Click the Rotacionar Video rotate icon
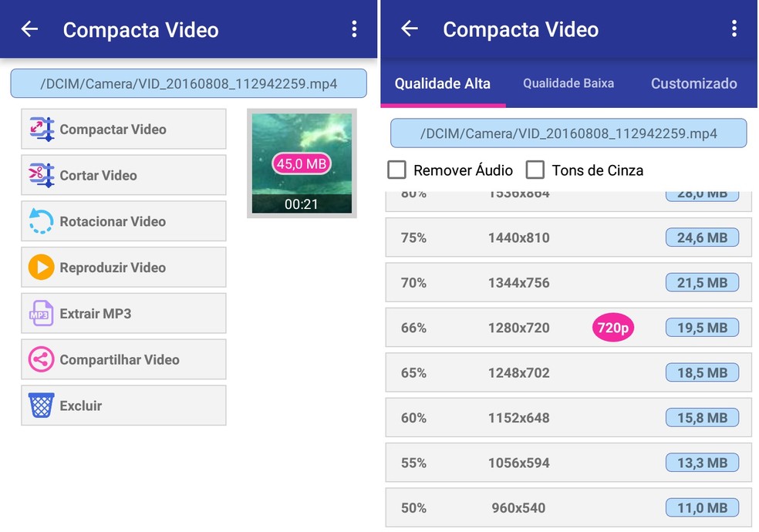The image size is (759, 532). (x=42, y=221)
